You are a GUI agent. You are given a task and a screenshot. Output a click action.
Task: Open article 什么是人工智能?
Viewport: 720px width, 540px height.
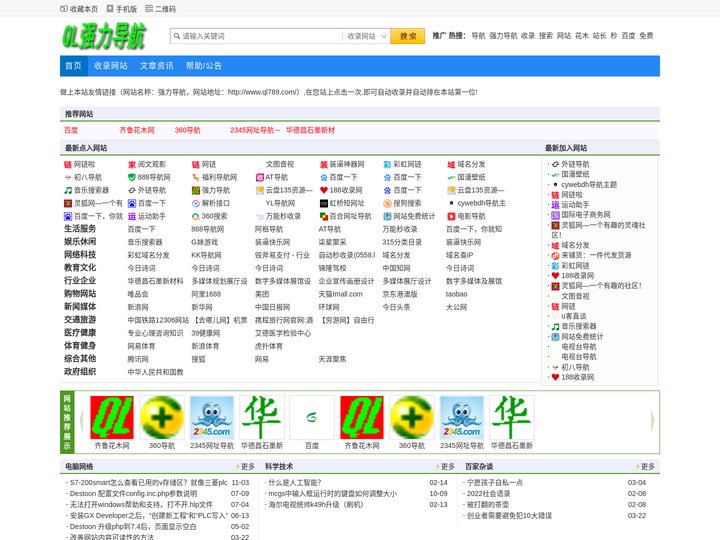pos(295,483)
